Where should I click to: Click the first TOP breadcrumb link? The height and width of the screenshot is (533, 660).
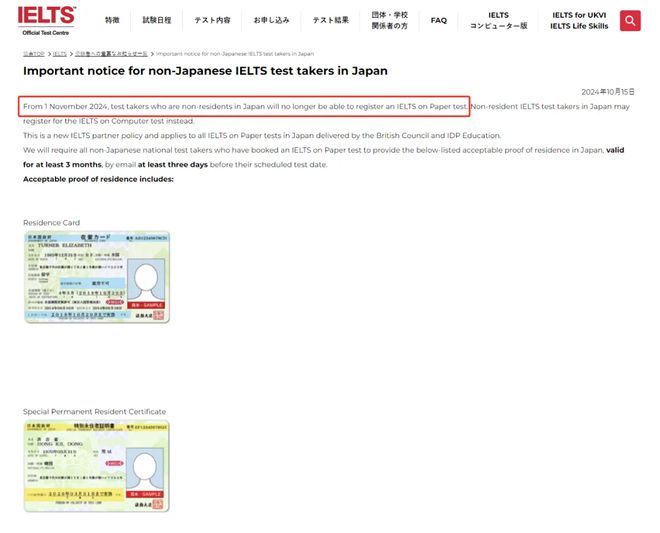[34, 54]
